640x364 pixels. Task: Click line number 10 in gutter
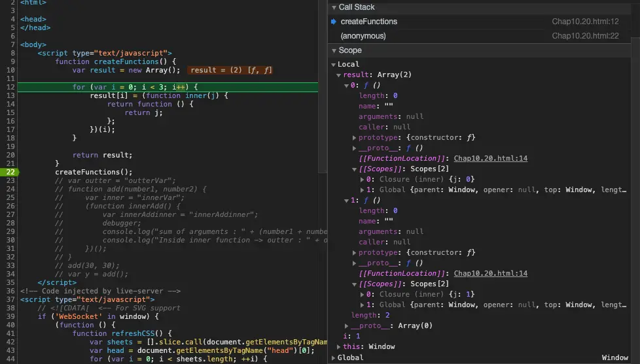pyautogui.click(x=10, y=70)
